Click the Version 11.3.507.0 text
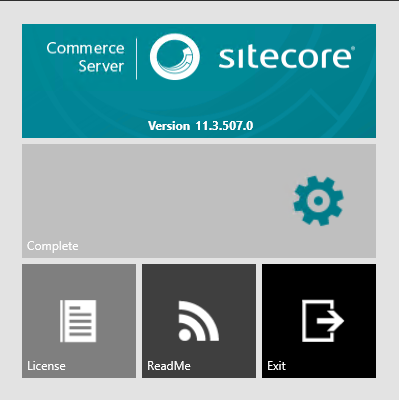Screen dimensions: 399x400 [201, 126]
